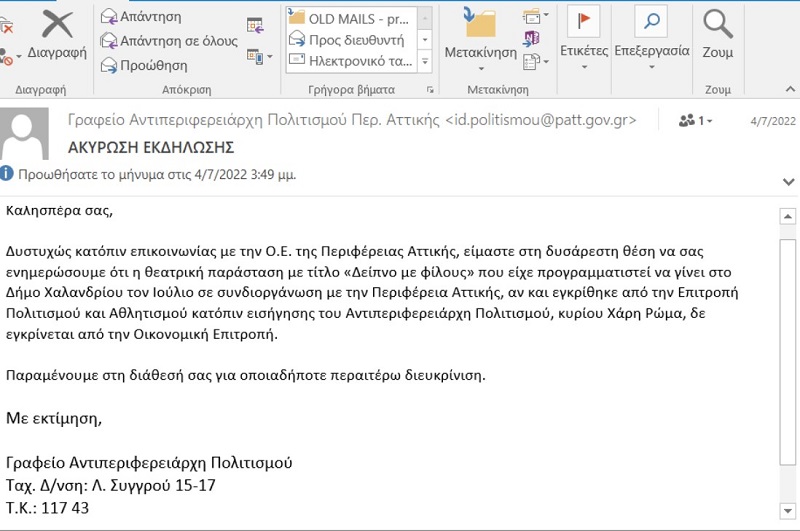800x531 pixels.
Task: Expand the message header with chevron
Action: [787, 182]
